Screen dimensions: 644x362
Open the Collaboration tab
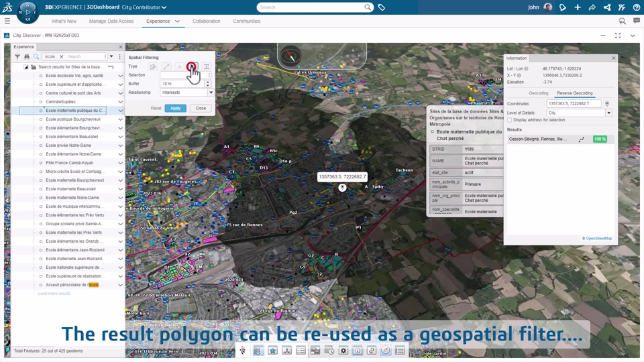point(206,21)
